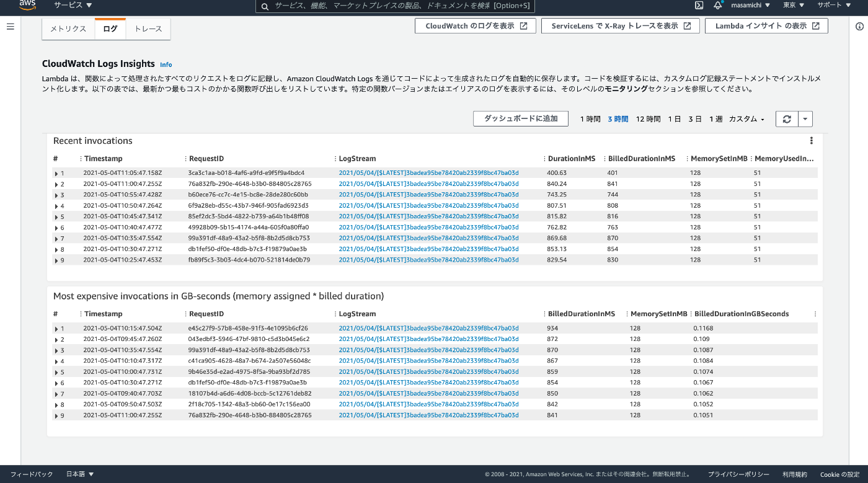Set time range to 3 時間
Image resolution: width=868 pixels, height=483 pixels.
[618, 119]
